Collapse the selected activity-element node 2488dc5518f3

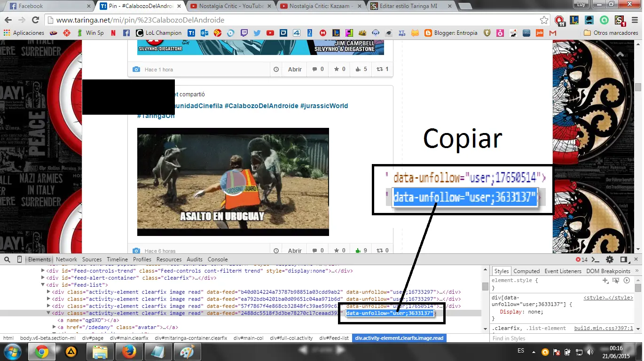coord(48,313)
